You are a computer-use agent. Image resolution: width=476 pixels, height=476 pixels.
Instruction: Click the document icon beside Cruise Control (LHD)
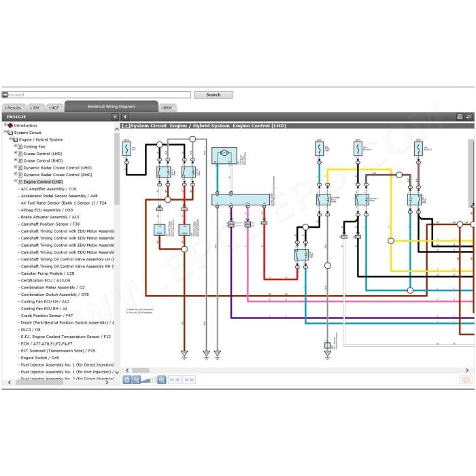click(x=20, y=154)
